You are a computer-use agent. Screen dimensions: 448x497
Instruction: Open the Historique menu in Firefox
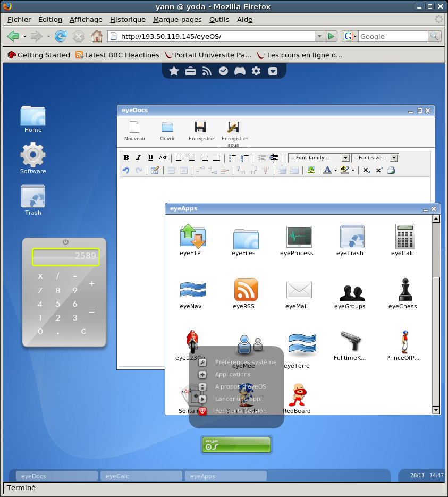pos(128,20)
